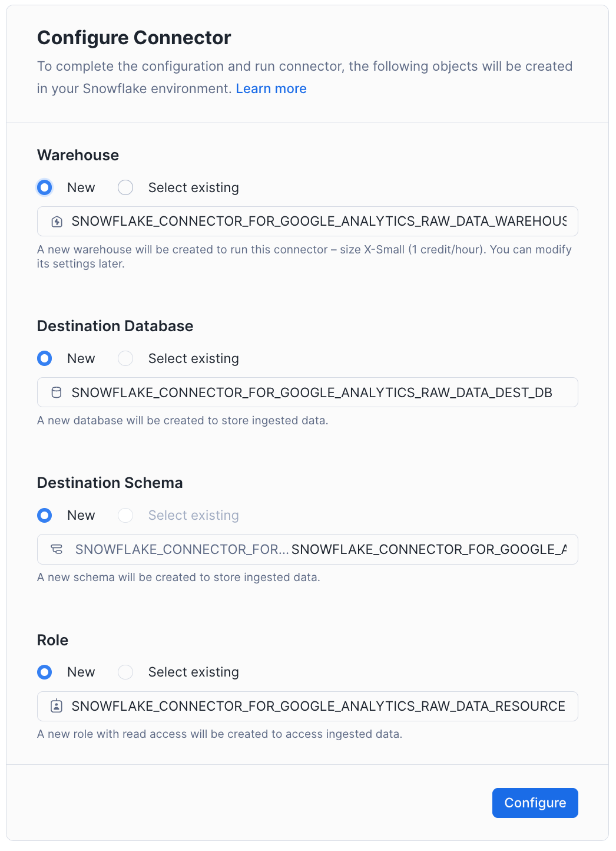Choose Select existing for Warehouse
Viewport: 616px width, 851px height.
[x=125, y=187]
